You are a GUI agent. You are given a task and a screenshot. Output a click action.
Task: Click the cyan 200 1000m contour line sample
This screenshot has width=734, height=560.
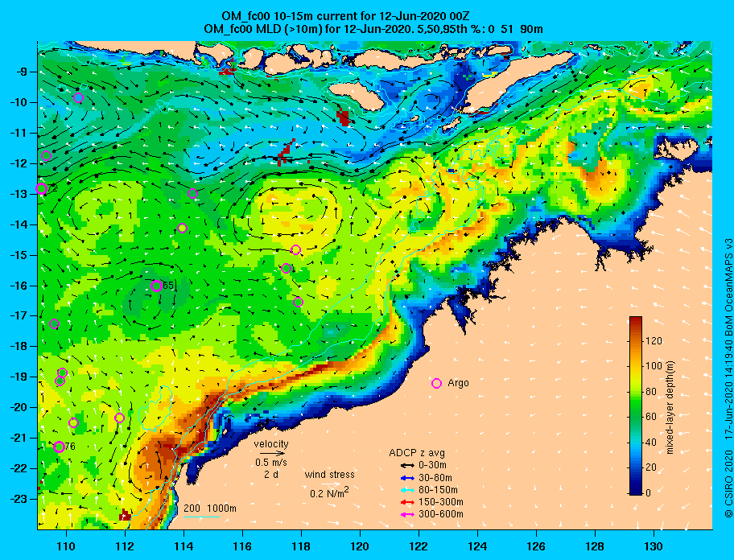[x=202, y=517]
